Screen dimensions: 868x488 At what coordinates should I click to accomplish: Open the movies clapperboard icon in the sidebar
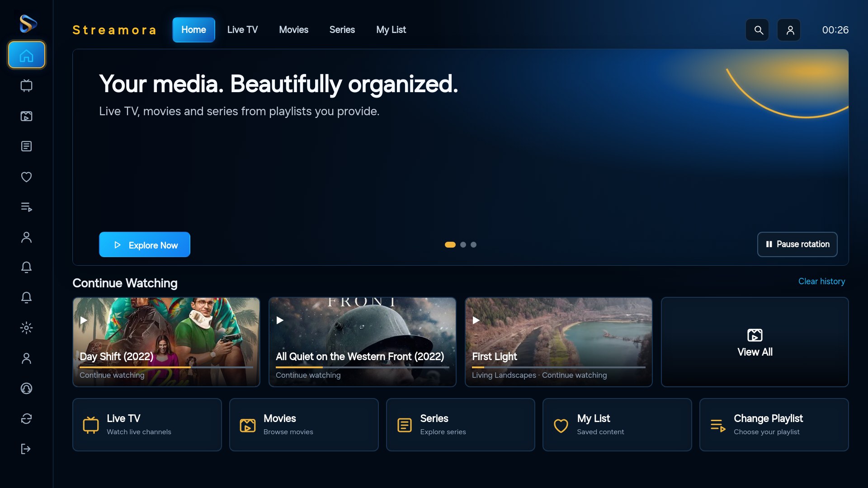(x=27, y=116)
